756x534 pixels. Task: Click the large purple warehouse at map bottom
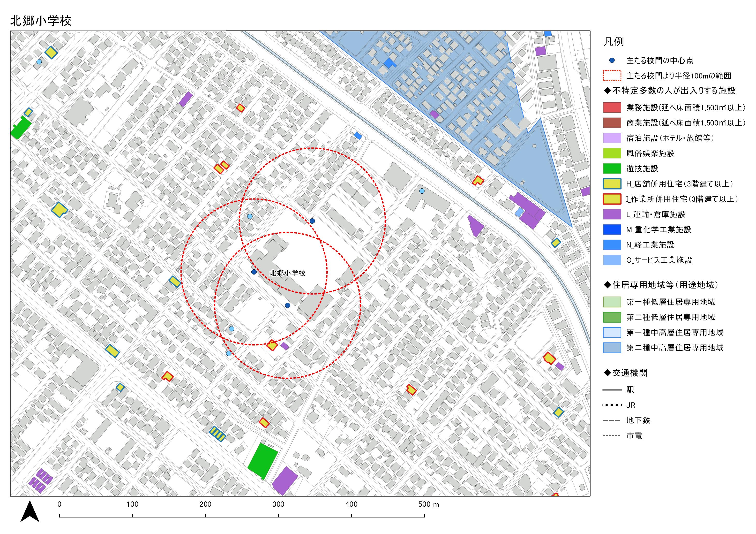[285, 481]
